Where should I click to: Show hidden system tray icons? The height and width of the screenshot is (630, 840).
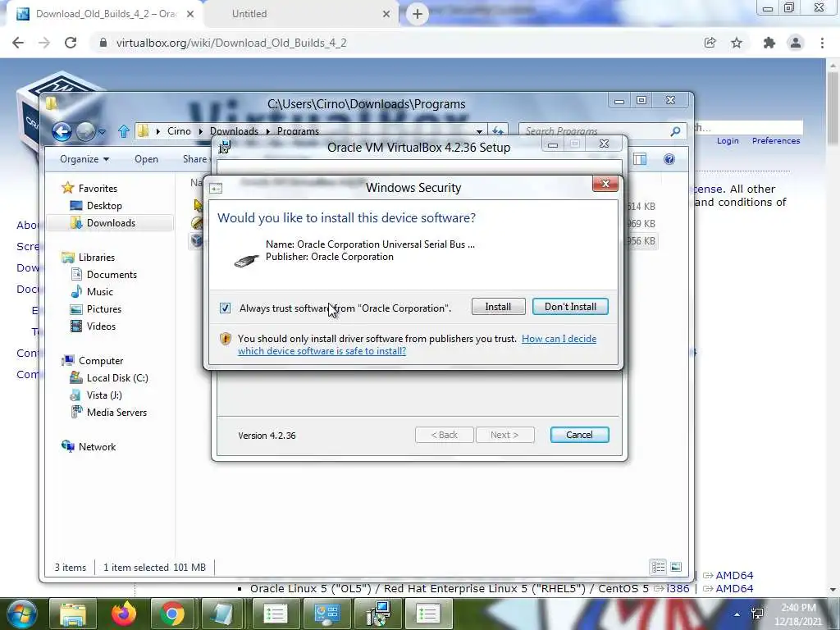click(737, 614)
